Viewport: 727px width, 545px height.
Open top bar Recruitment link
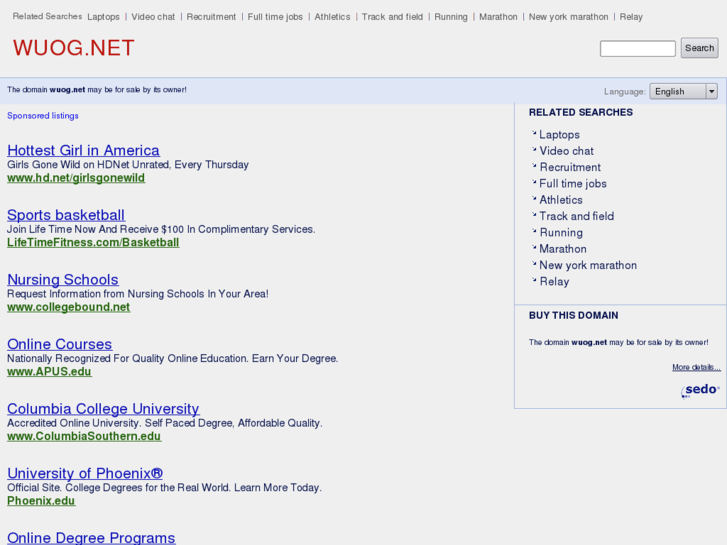[211, 17]
